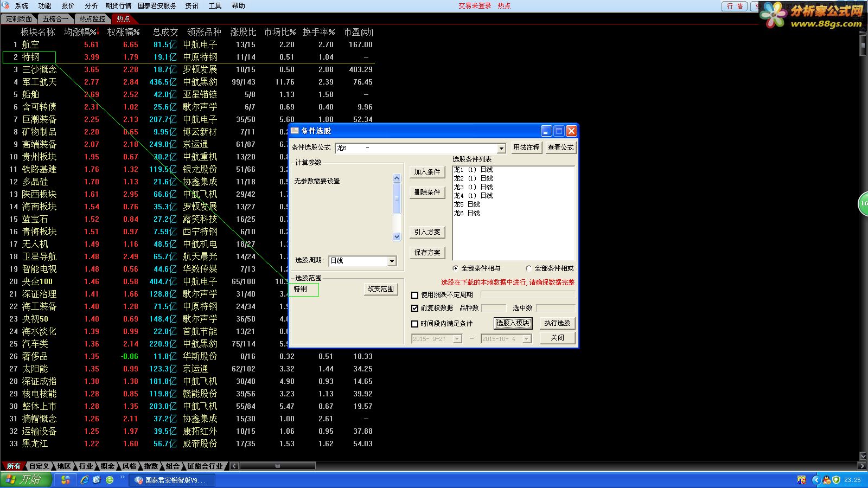Select 龙6 日线 condition in list
This screenshot has height=488, width=868.
[x=467, y=213]
